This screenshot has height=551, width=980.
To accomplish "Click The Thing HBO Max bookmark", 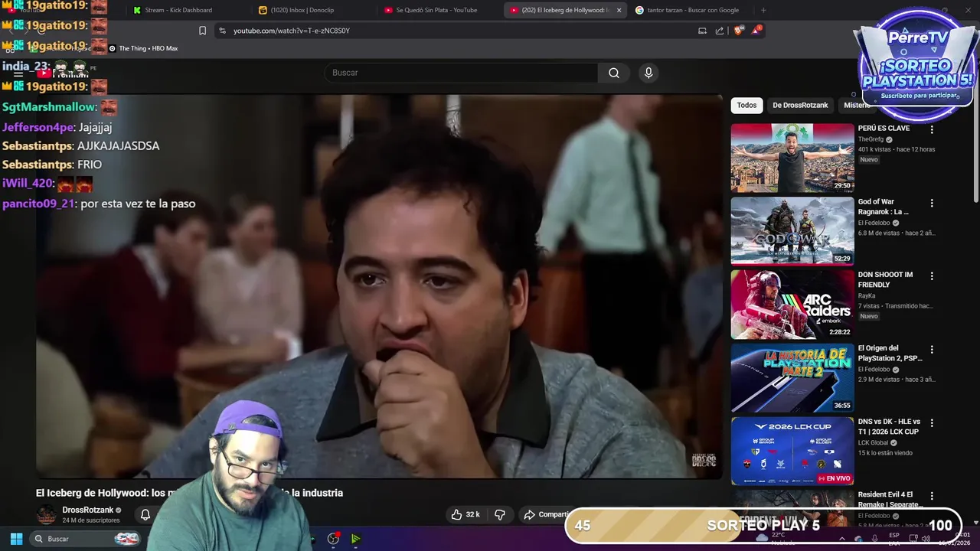I will [143, 48].
